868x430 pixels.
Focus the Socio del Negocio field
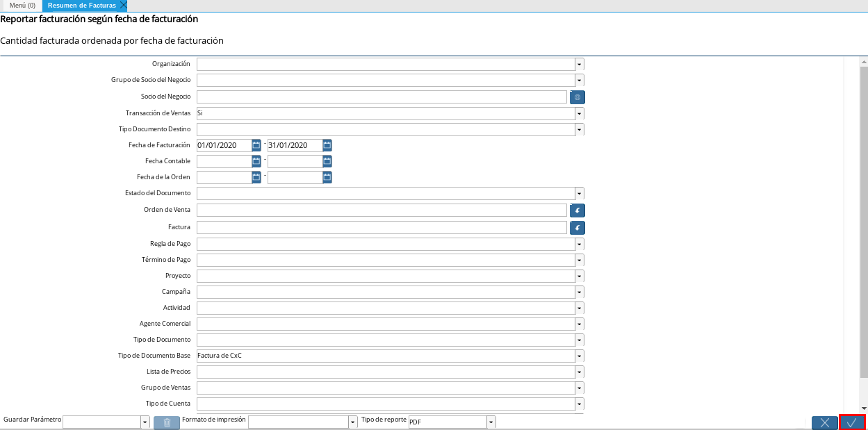(382, 97)
